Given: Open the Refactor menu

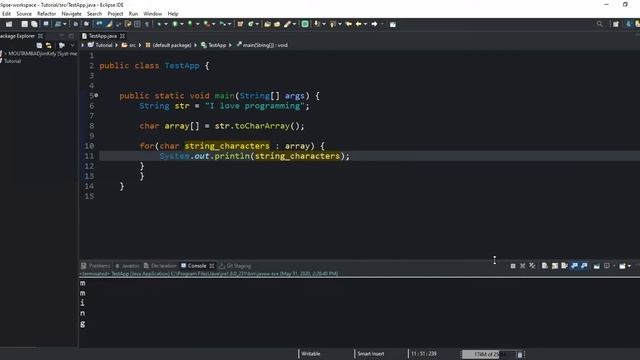Looking at the screenshot, I should coord(46,14).
